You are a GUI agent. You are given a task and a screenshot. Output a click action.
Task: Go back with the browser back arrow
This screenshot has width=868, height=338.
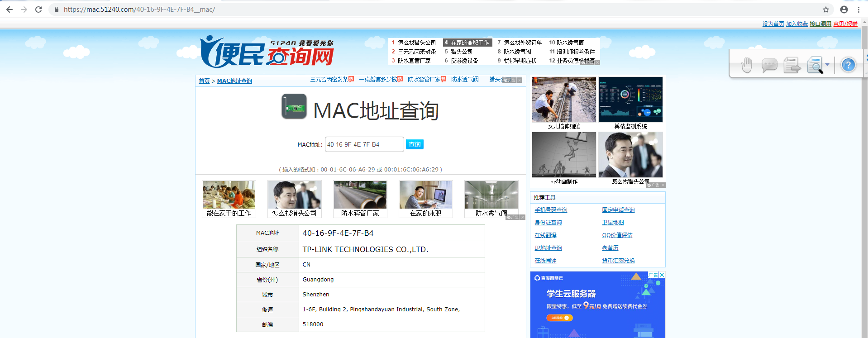[x=10, y=10]
